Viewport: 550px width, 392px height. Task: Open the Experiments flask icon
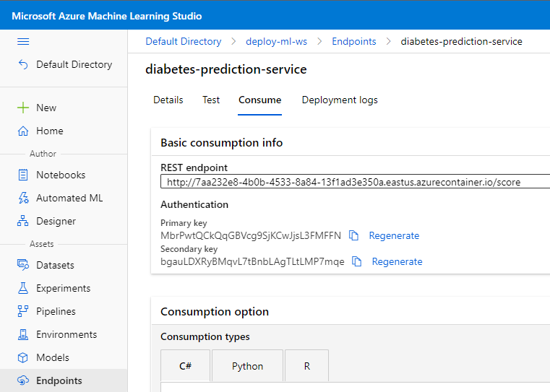(x=23, y=288)
